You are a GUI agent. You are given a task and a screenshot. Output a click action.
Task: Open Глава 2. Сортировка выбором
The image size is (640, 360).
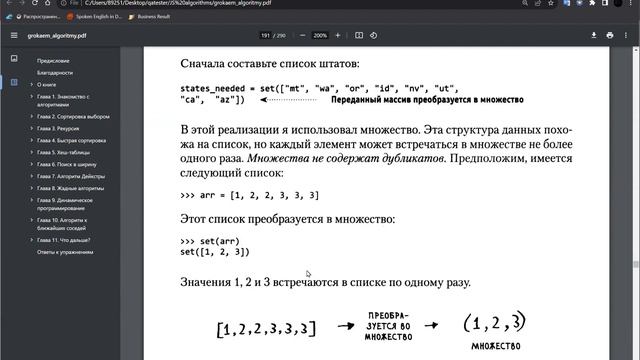73,116
